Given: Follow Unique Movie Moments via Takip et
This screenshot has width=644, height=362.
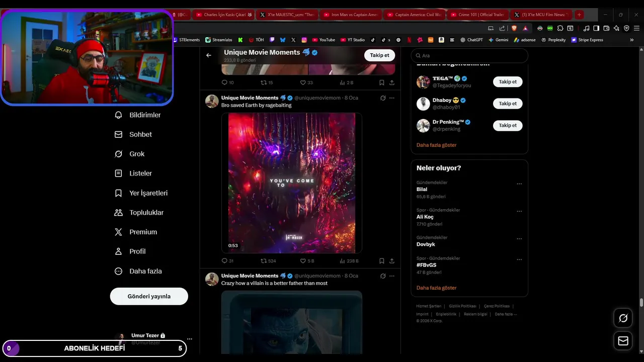Looking at the screenshot, I should (379, 55).
